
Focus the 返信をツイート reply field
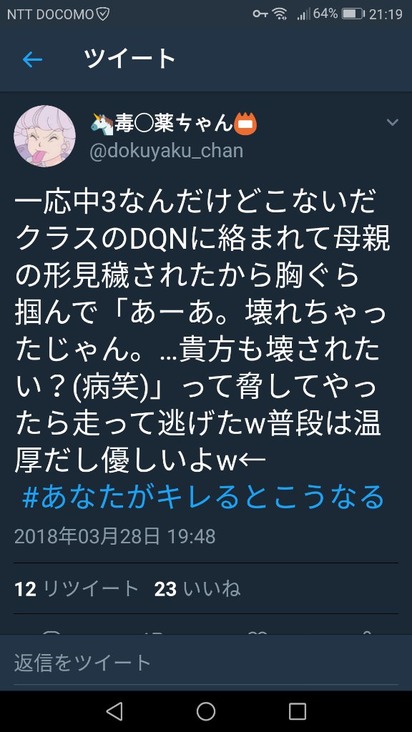click(x=206, y=662)
